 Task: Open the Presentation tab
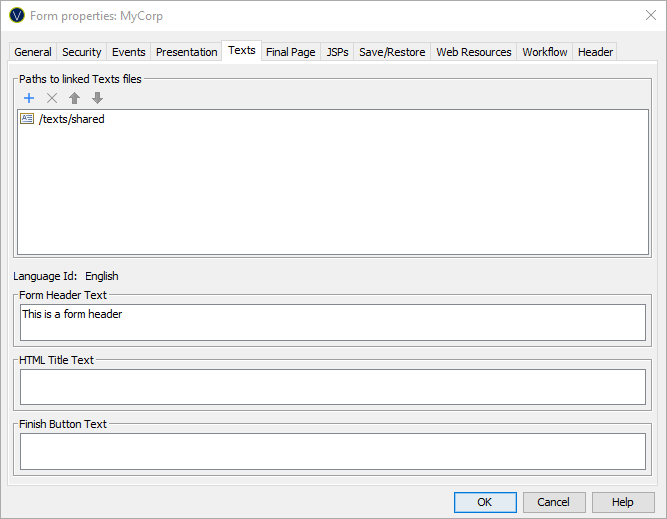pyautogui.click(x=186, y=52)
